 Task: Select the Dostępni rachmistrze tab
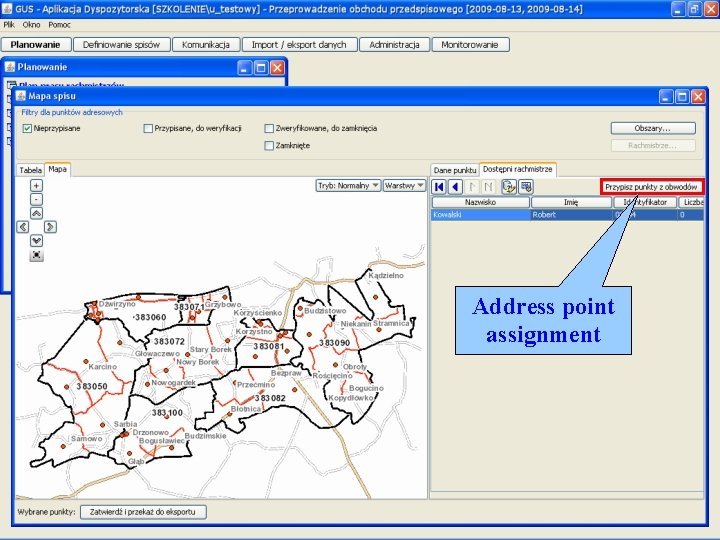coord(518,169)
